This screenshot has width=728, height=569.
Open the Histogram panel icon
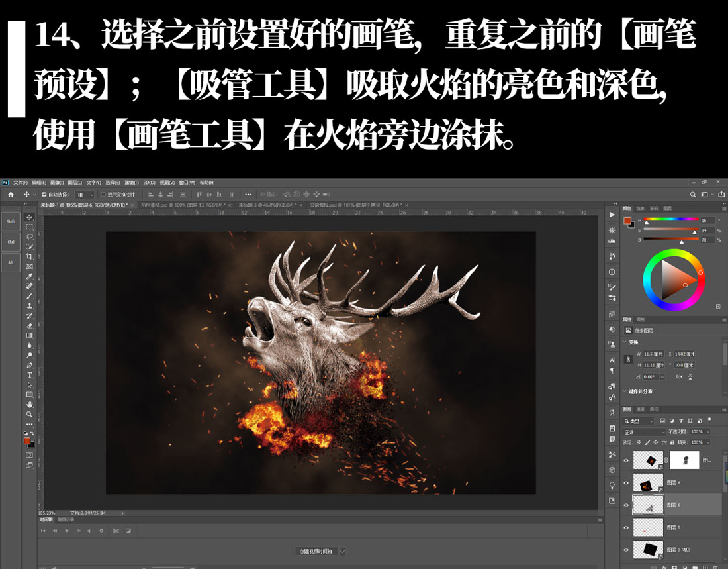[612, 241]
